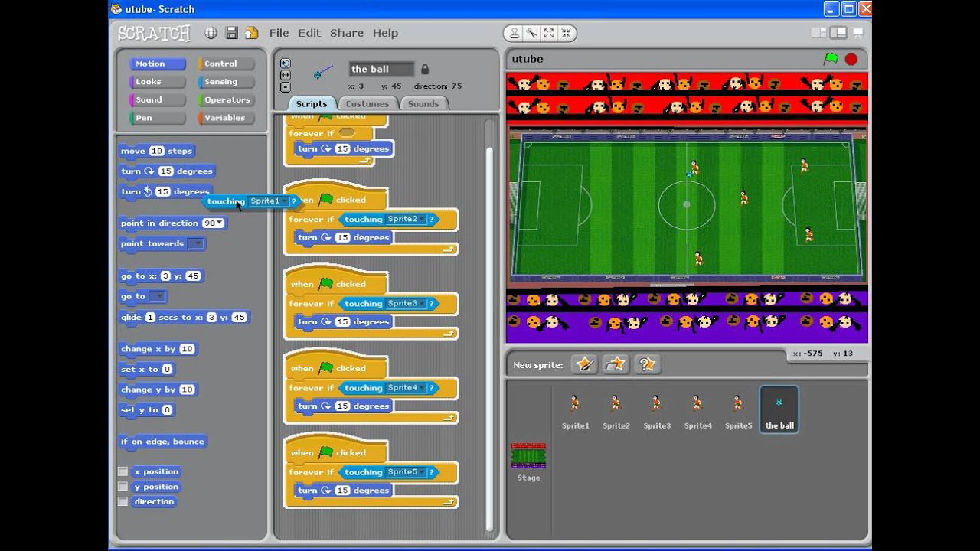
Task: Click the 'change x by 10' block
Action: point(158,349)
